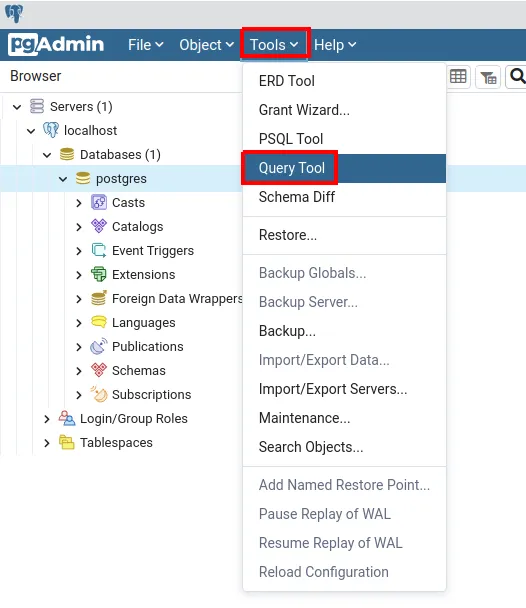This screenshot has height=608, width=526.
Task: Expand the Subscriptions node
Action: 79,395
